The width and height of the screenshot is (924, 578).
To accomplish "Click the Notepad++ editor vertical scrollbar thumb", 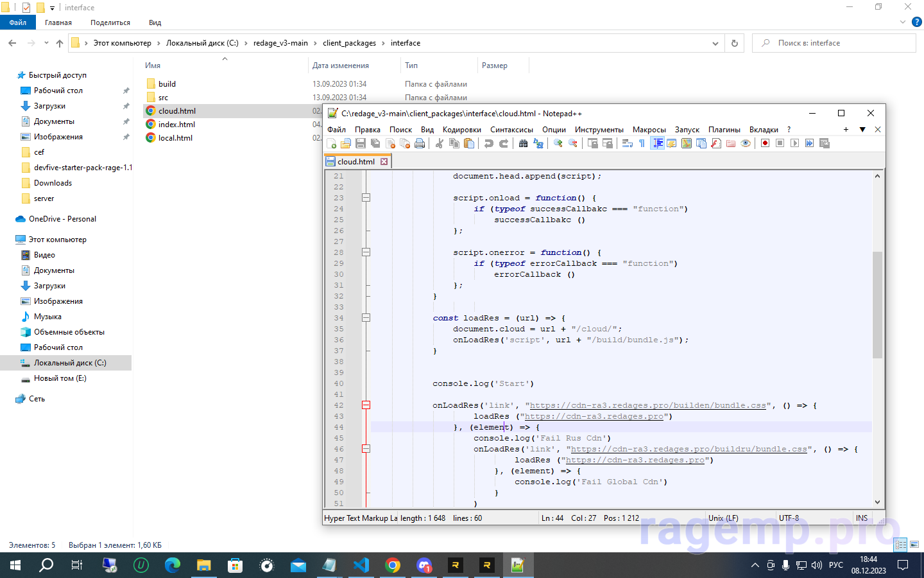I will pos(877,305).
